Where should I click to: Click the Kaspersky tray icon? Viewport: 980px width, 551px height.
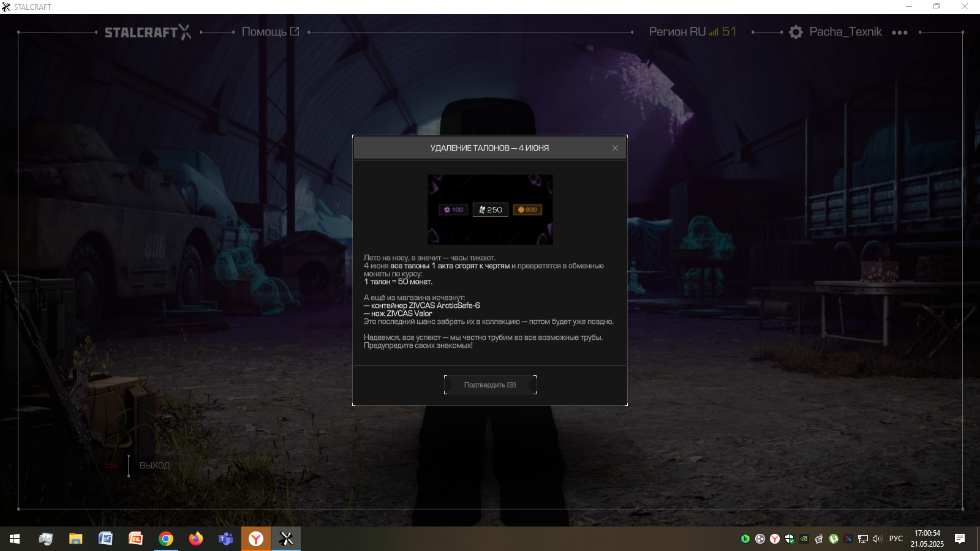[745, 539]
